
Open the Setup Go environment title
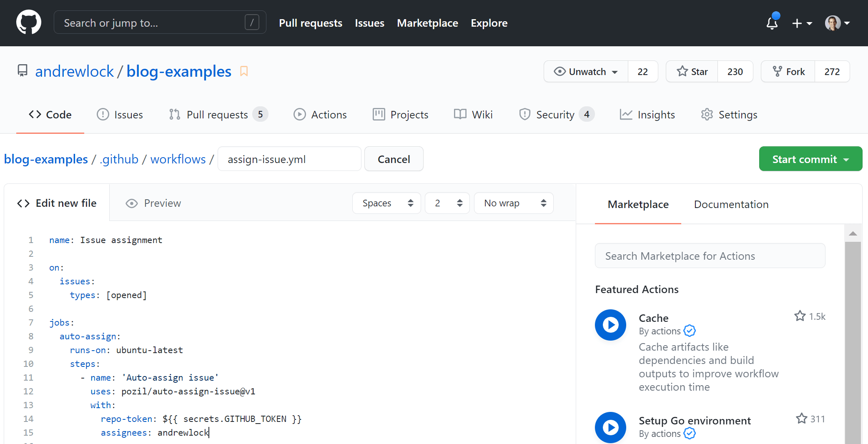(695, 421)
